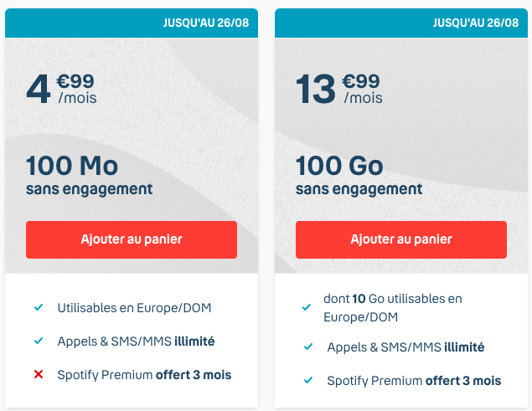532x411 pixels.
Task: Click Appels & SMS/MMS illimité on 100 Go card
Action: coord(405,347)
